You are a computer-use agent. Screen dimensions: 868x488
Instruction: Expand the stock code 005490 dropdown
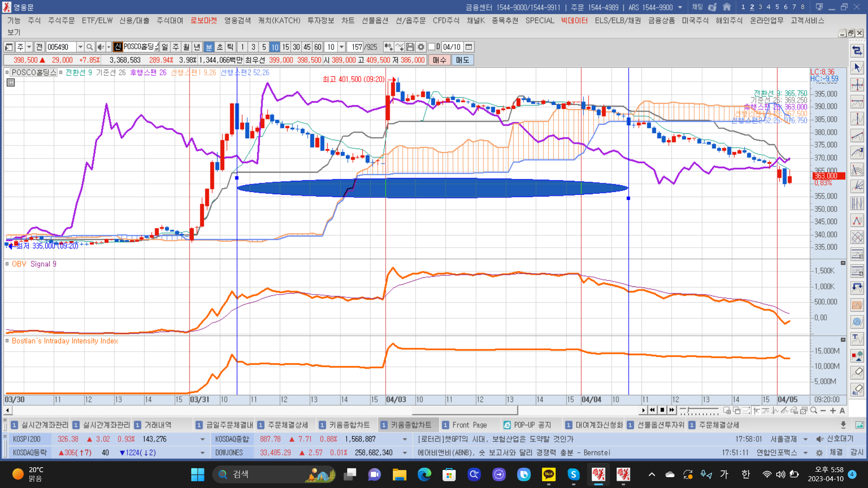pos(80,47)
